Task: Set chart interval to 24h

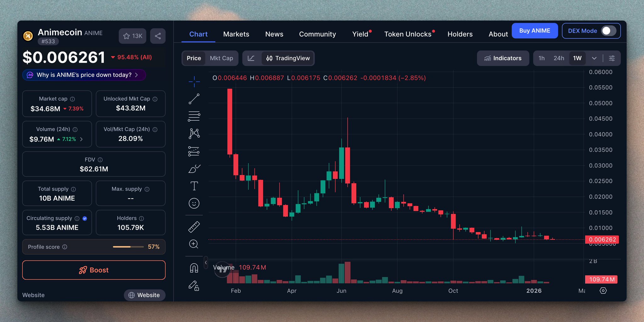Action: pos(559,58)
